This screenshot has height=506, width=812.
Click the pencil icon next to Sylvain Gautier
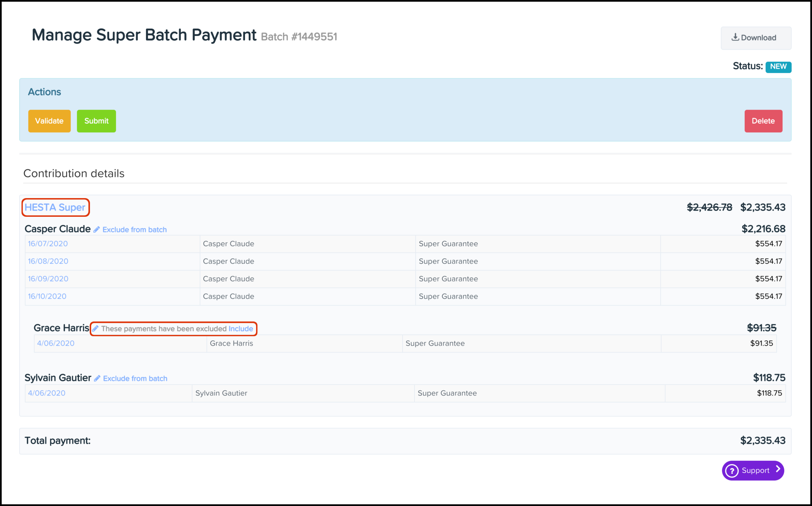[x=97, y=378]
